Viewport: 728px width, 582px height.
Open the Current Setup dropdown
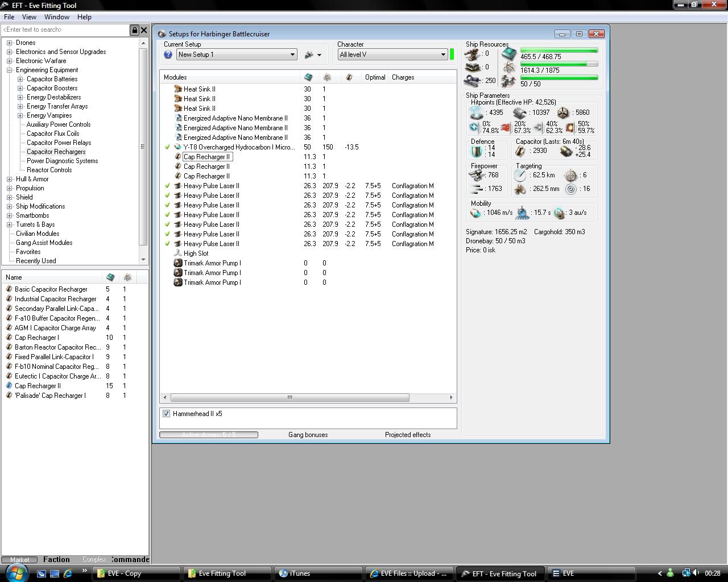(292, 55)
